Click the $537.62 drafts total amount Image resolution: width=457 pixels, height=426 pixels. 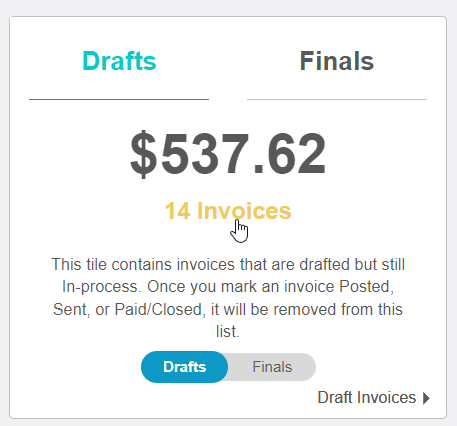coord(228,153)
